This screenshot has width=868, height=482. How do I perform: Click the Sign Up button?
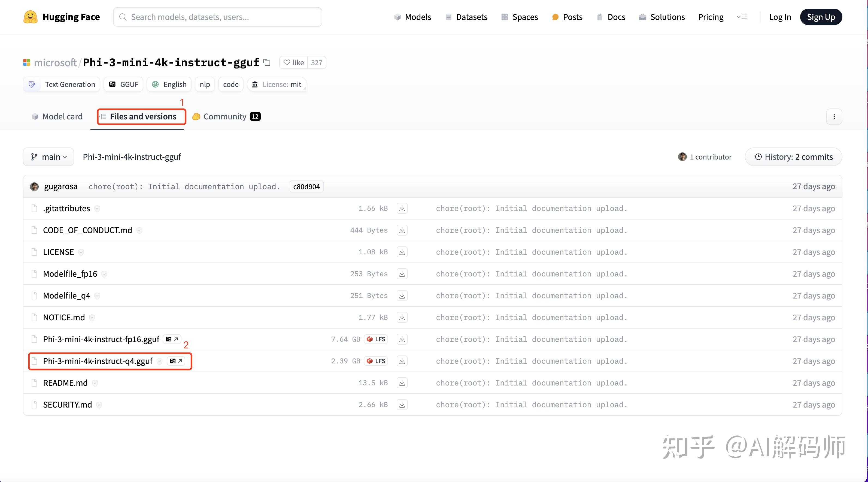point(821,17)
